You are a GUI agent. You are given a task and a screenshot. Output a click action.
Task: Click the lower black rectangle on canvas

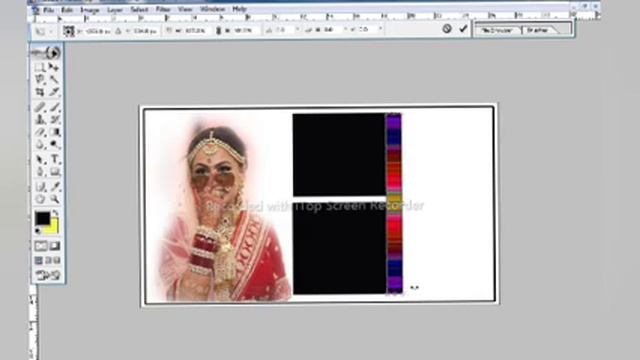coord(339,247)
